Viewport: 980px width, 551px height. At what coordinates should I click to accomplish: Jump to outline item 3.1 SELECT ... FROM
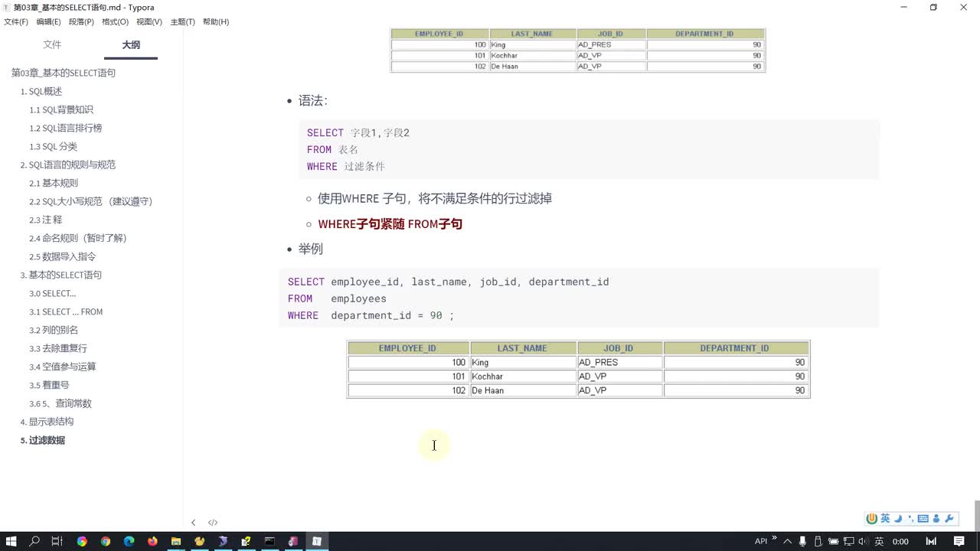[x=66, y=311]
